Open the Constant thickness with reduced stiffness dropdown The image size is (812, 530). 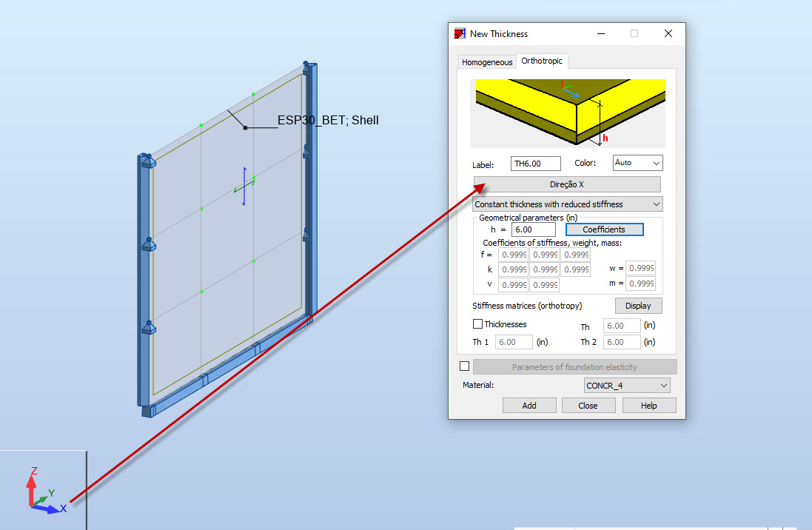coord(566,204)
